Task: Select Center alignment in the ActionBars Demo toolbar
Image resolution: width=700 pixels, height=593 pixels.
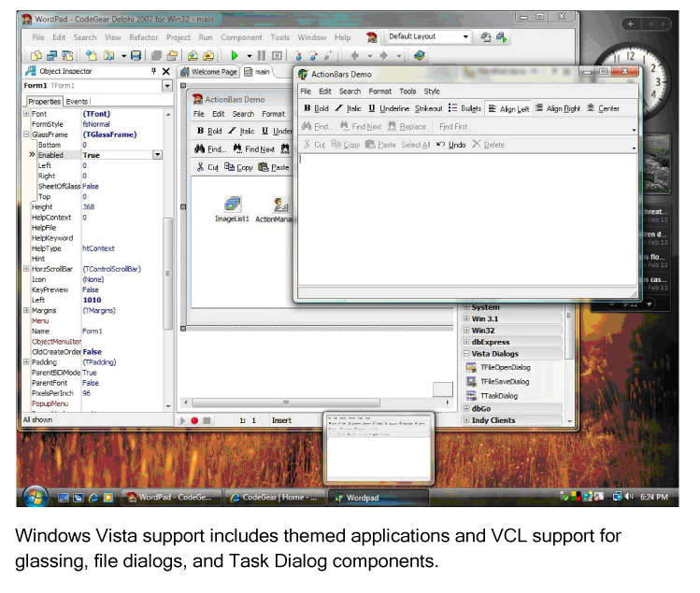Action: 603,108
